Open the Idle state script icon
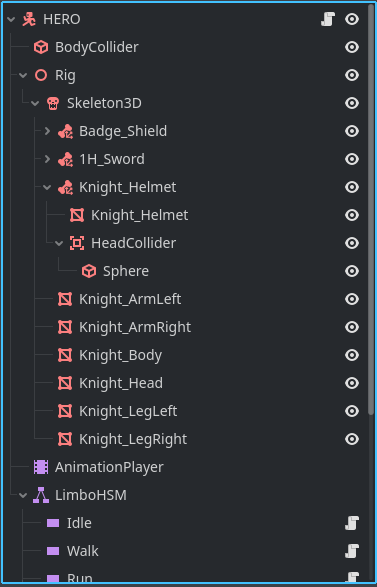The width and height of the screenshot is (377, 587). tap(352, 523)
